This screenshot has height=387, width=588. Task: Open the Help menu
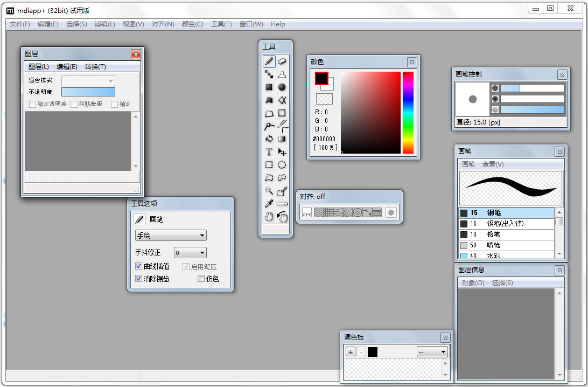278,24
